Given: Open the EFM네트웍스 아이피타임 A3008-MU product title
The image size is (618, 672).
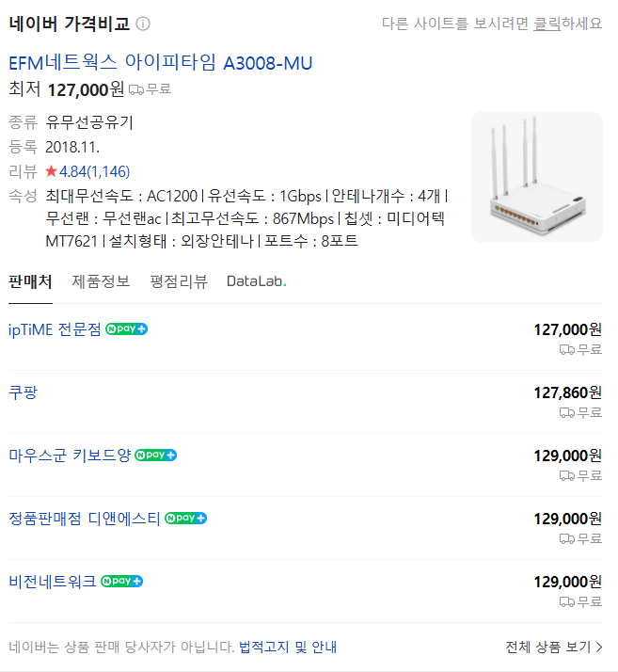Looking at the screenshot, I should 161,63.
